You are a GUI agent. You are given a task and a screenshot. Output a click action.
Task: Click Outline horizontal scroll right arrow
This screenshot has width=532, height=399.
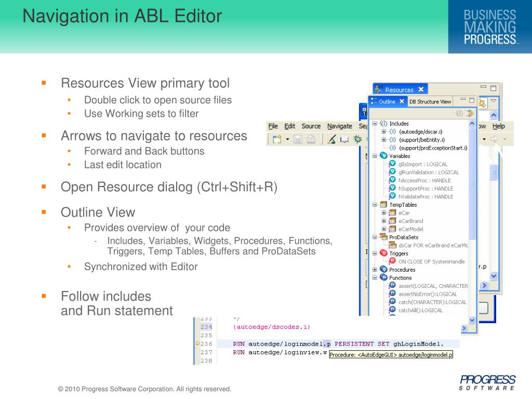click(x=464, y=328)
